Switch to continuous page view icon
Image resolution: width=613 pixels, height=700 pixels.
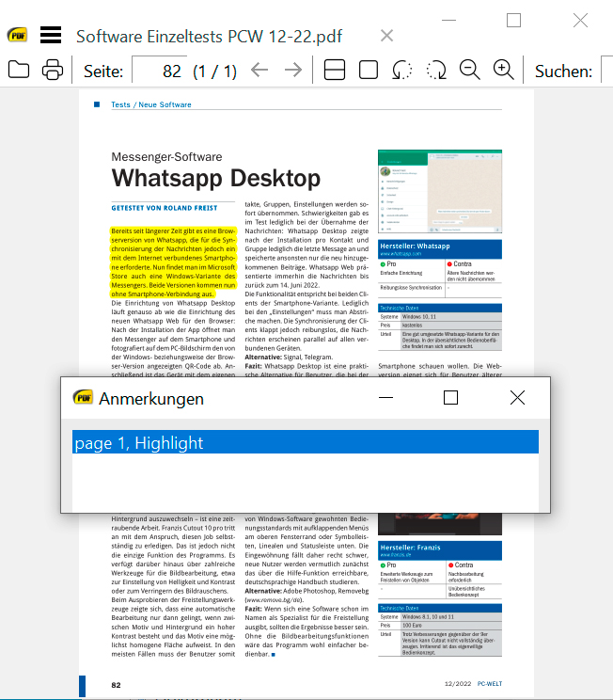tap(335, 70)
